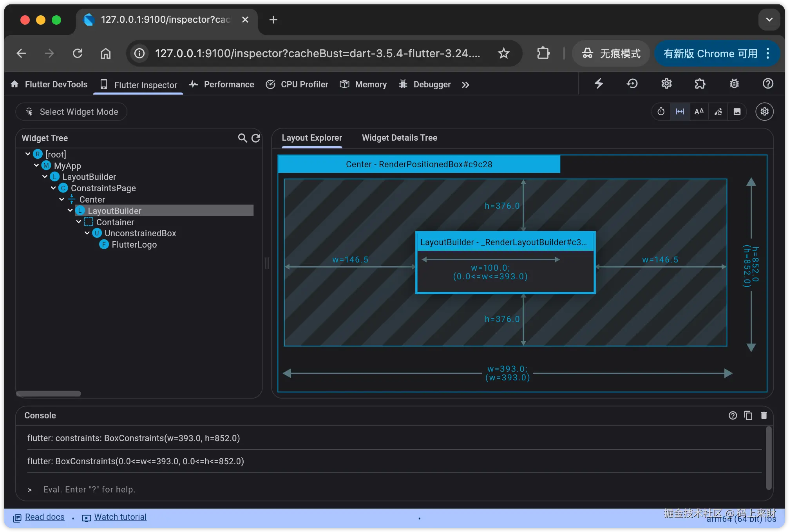Toggle show guidelines overlay

click(680, 112)
